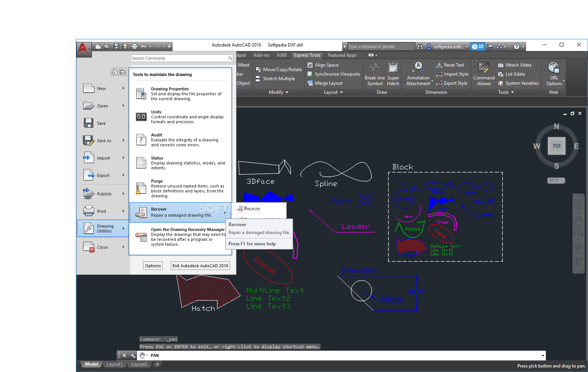Expand the Layout panel dropdown

333,92
